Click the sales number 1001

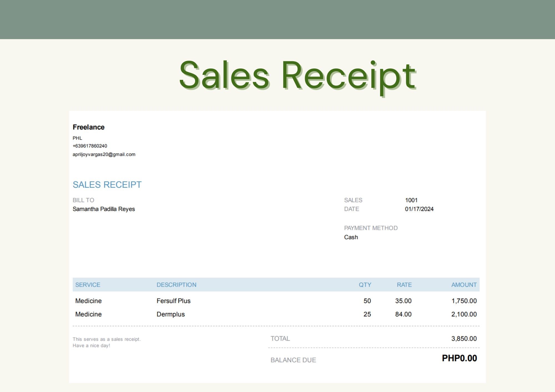[411, 200]
